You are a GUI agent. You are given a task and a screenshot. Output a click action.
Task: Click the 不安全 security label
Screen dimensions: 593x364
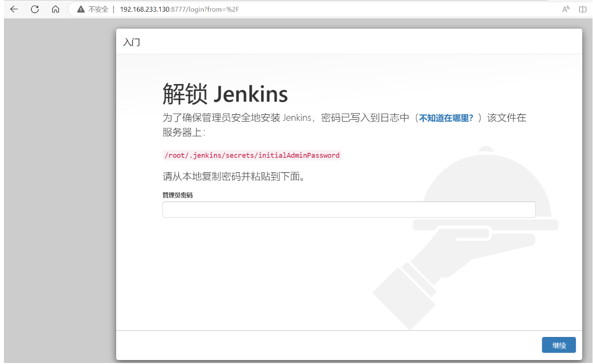point(98,9)
